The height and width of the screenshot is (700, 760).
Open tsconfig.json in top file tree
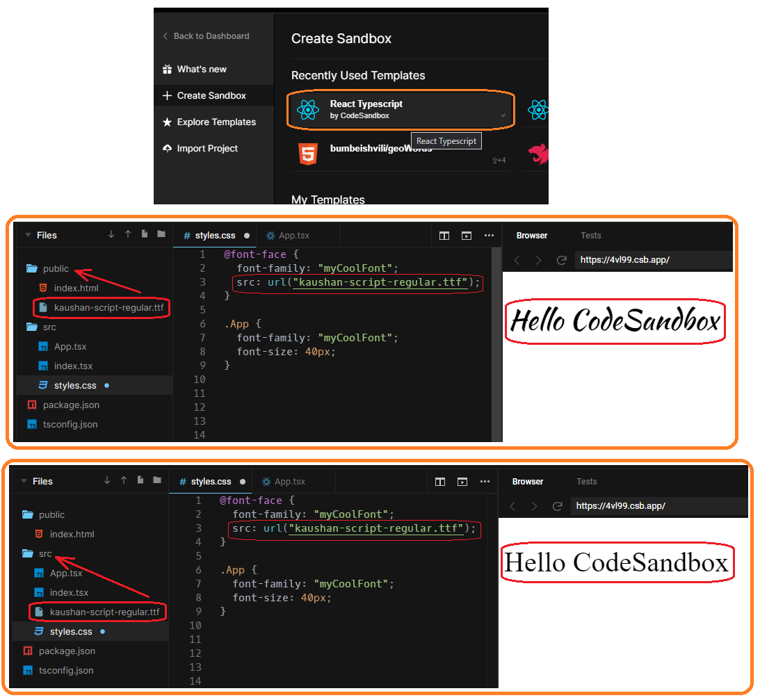pos(63,424)
